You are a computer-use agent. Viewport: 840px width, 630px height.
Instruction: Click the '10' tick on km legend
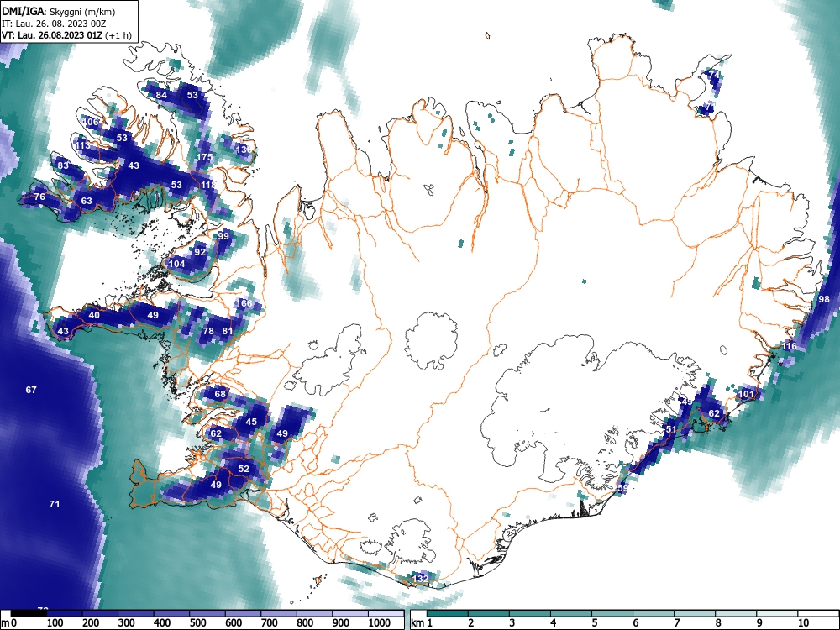click(x=803, y=622)
